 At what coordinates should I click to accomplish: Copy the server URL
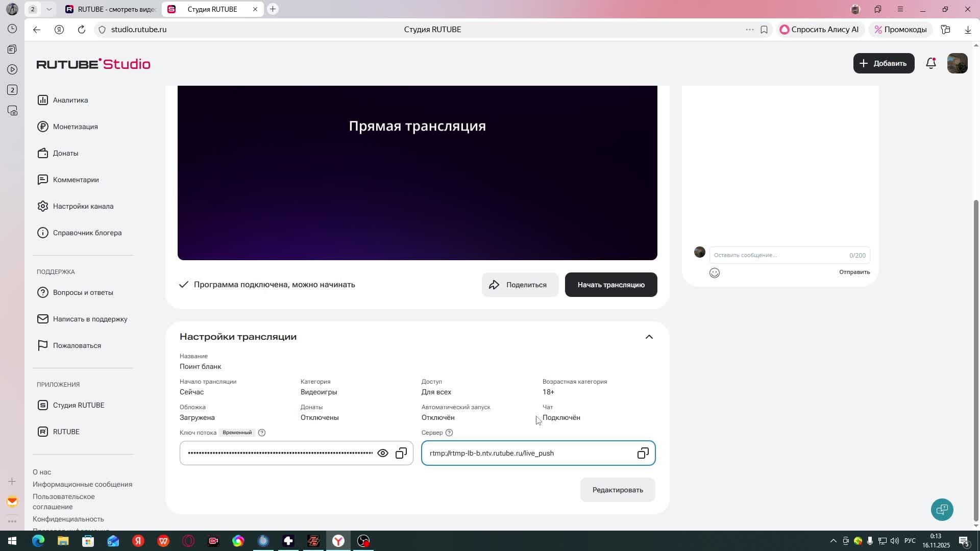[x=643, y=453]
